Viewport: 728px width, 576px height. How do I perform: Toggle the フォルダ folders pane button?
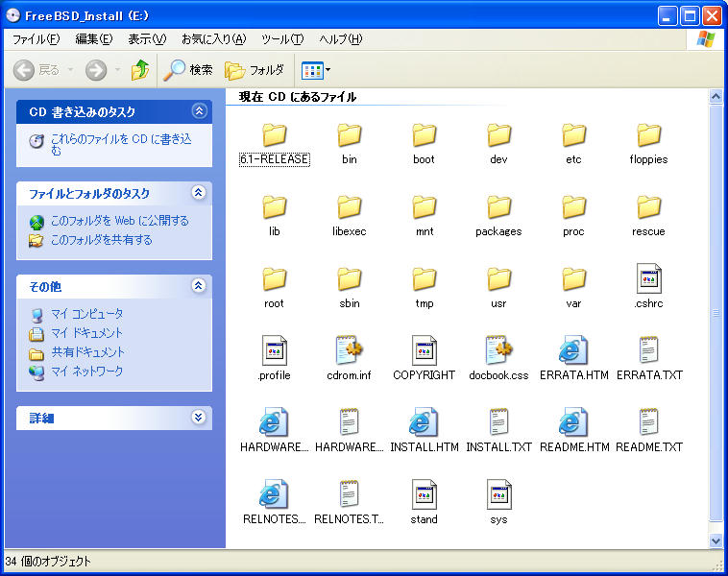tap(255, 70)
